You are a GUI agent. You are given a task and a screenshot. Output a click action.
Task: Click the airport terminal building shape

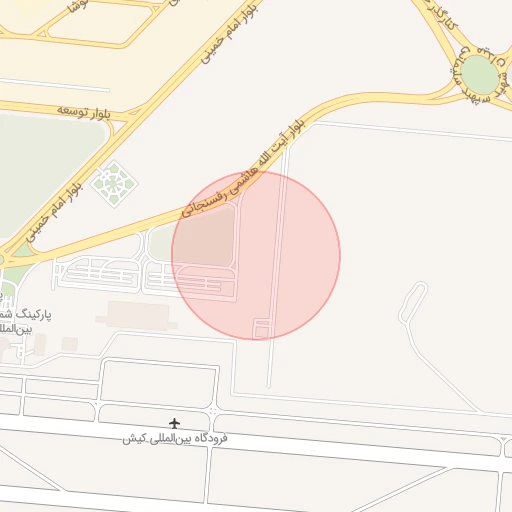pos(137,316)
